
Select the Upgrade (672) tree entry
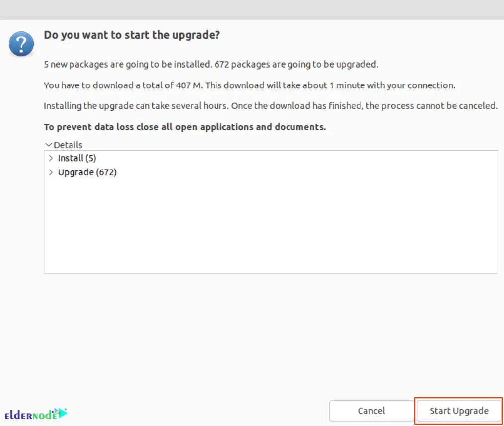87,172
